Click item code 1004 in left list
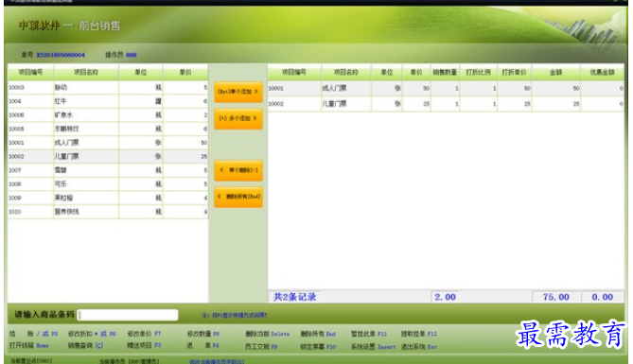Viewport: 633px width, 364px height. point(15,101)
